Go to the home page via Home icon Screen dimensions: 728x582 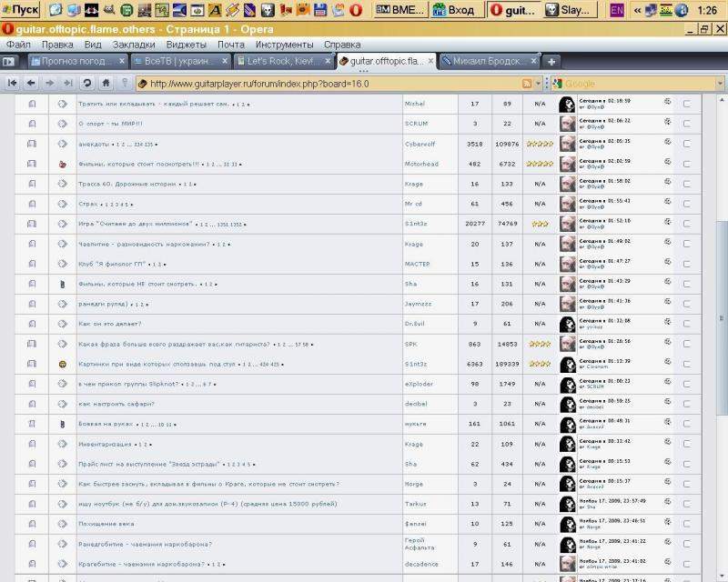(106, 83)
